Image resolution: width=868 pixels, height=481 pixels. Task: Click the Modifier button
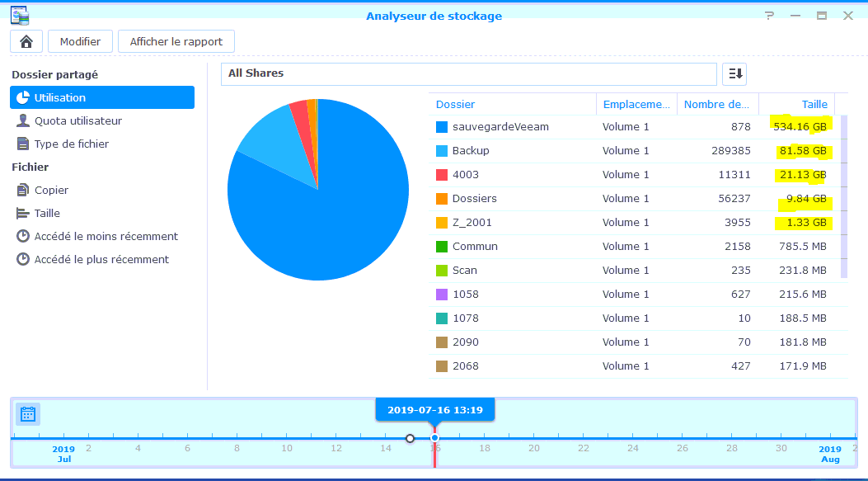tap(80, 41)
